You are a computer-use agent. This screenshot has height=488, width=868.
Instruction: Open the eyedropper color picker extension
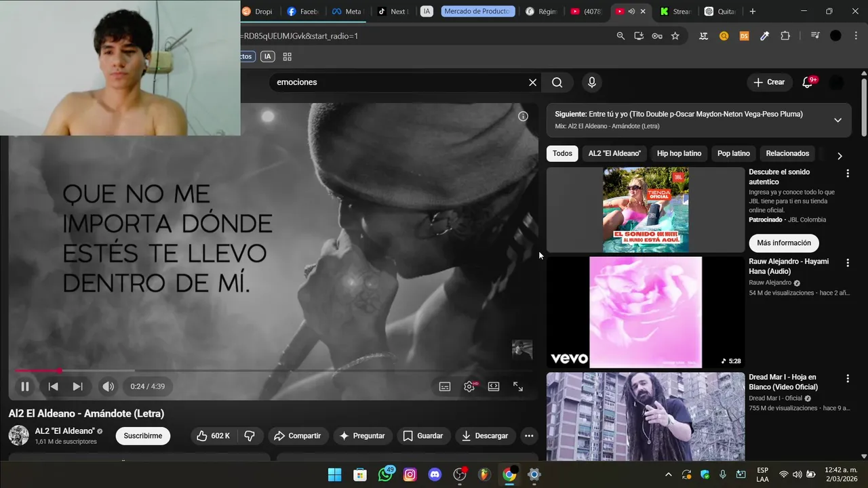tap(765, 36)
